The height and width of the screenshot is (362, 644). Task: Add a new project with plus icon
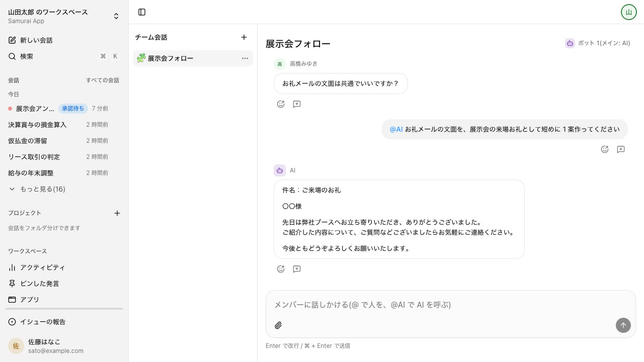coord(117,213)
